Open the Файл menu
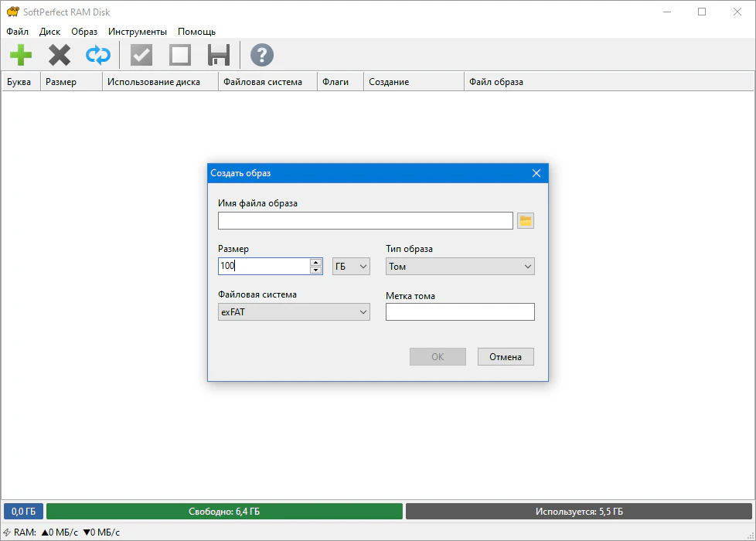The width and height of the screenshot is (756, 541). point(17,32)
